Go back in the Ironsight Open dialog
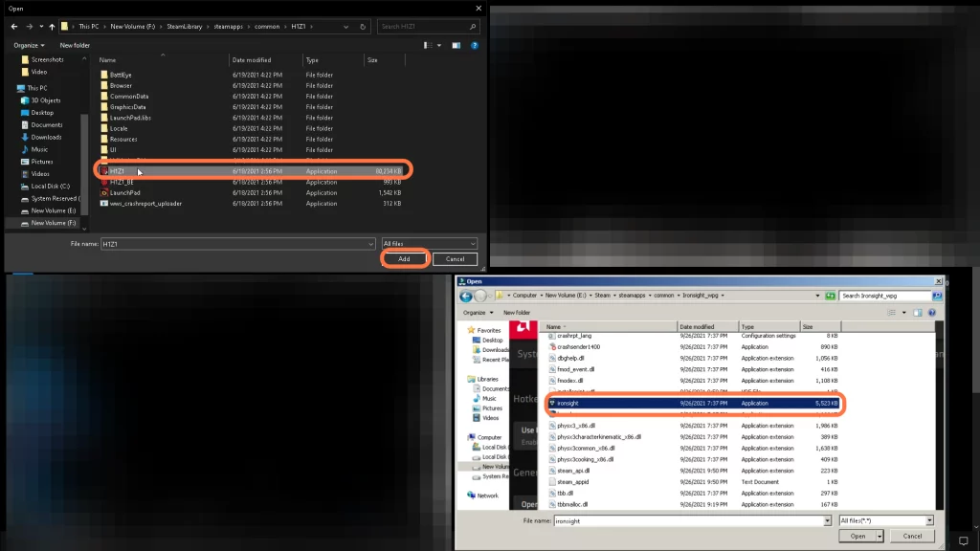Image resolution: width=980 pixels, height=551 pixels. 466,297
